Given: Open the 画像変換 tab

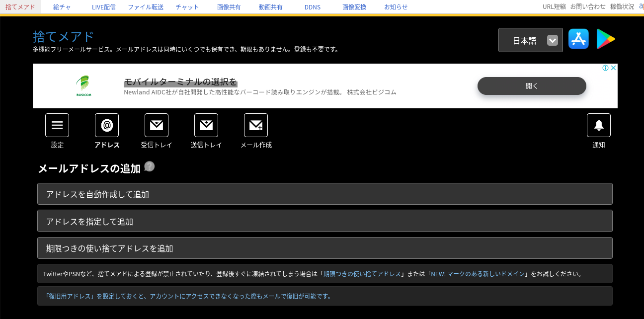Looking at the screenshot, I should [x=354, y=7].
